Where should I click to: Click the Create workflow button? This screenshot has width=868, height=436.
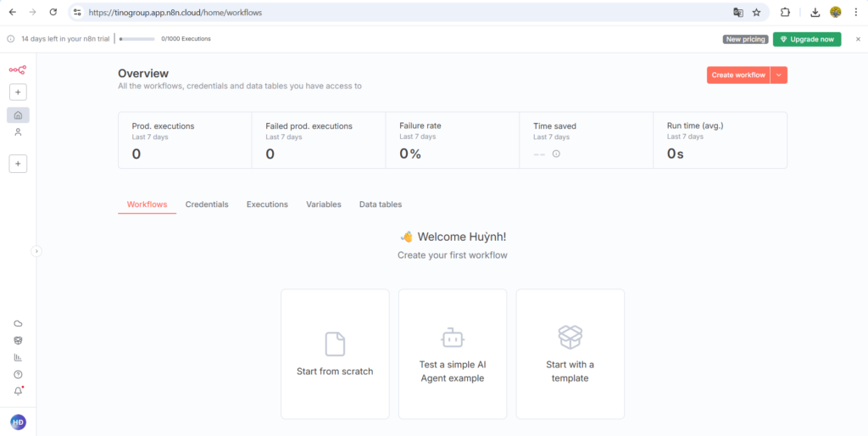(738, 75)
